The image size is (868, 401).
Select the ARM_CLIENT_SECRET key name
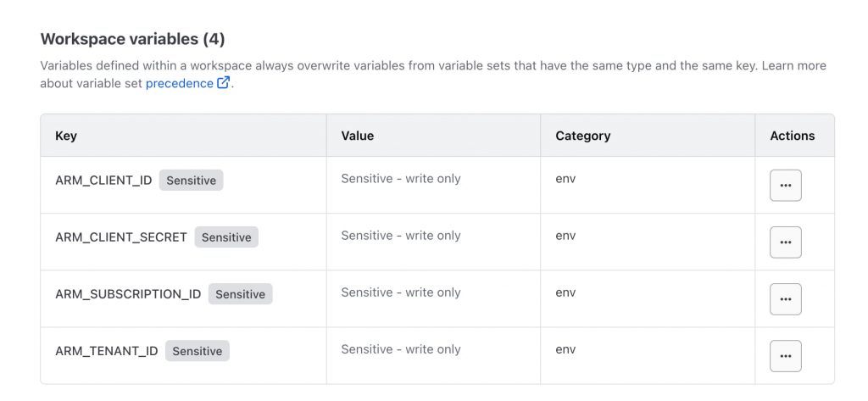coord(121,237)
